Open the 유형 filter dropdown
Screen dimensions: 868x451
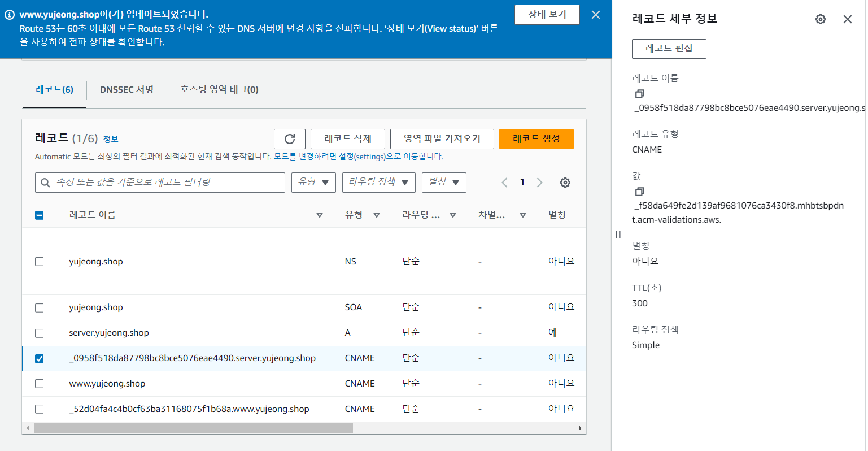coord(313,183)
